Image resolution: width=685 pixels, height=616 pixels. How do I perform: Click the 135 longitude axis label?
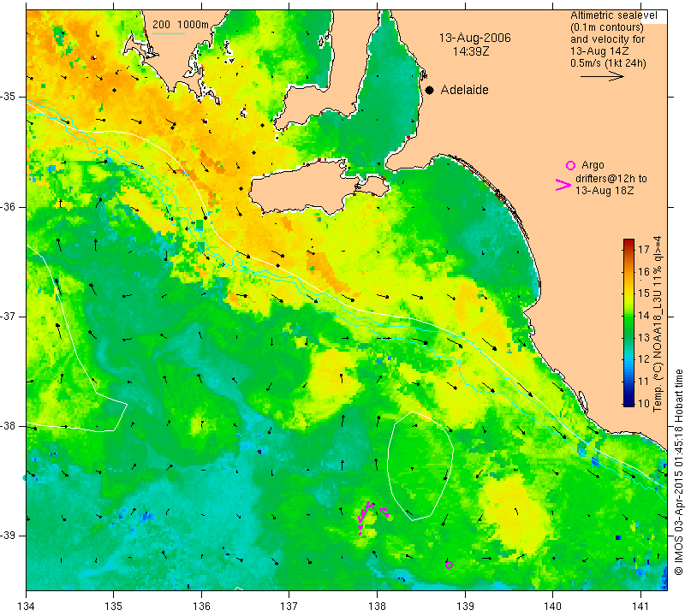114,607
